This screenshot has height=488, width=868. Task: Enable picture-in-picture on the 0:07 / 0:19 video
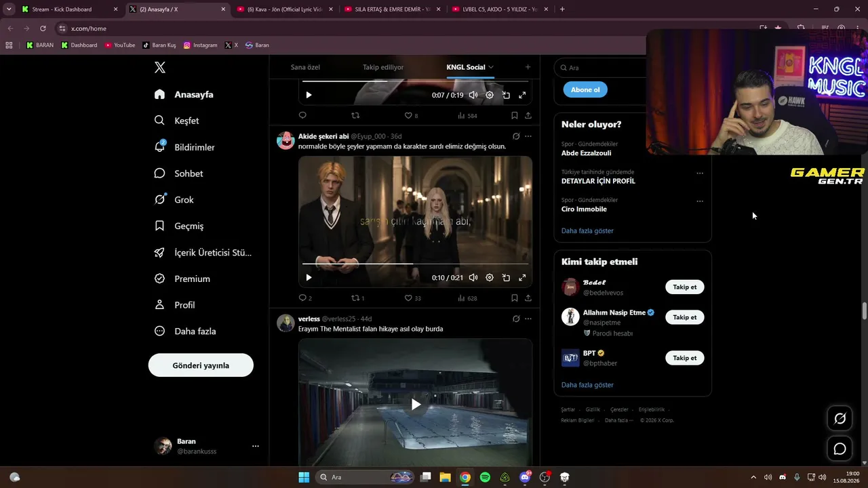(506, 95)
